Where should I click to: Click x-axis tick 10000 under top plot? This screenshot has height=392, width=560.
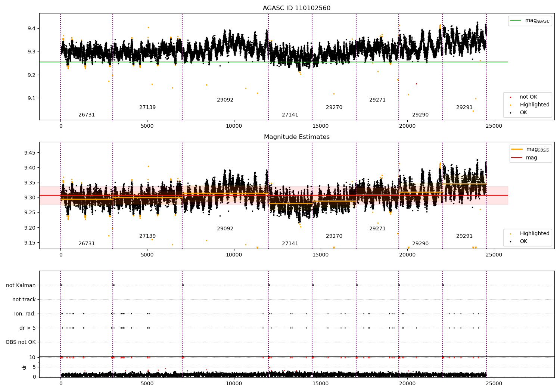[x=234, y=126]
